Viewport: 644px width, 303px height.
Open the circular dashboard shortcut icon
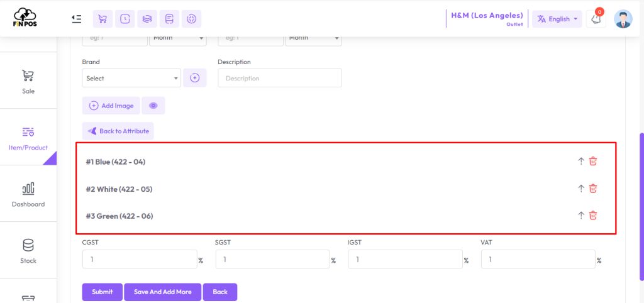(x=191, y=19)
